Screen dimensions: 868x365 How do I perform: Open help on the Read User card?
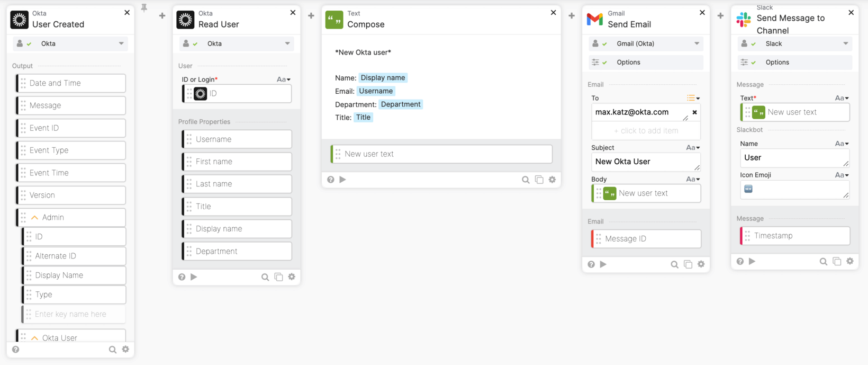click(x=182, y=277)
